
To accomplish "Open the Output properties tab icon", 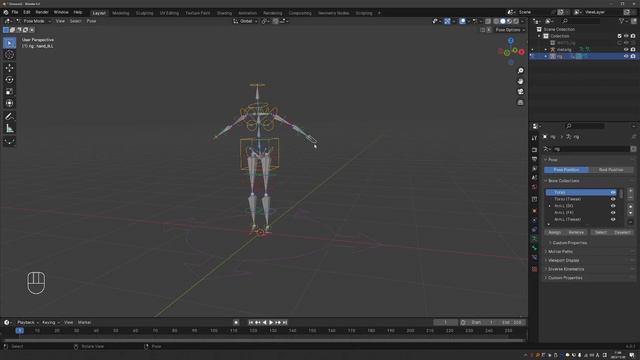I will [x=534, y=159].
